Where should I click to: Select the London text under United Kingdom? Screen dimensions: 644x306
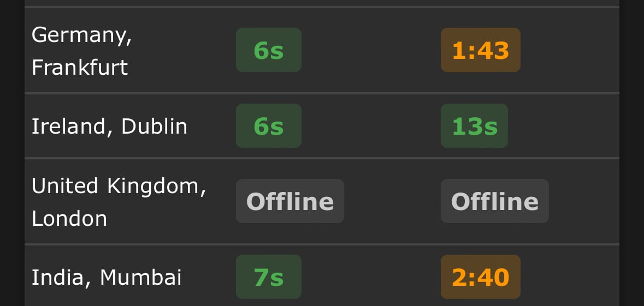pyautogui.click(x=69, y=218)
